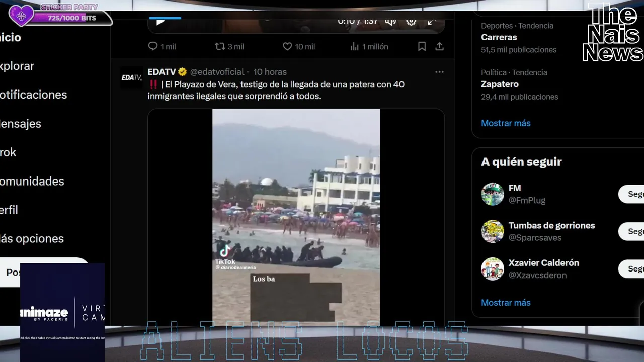Open the @edatvoficial handle
The height and width of the screenshot is (362, 644).
(x=217, y=72)
